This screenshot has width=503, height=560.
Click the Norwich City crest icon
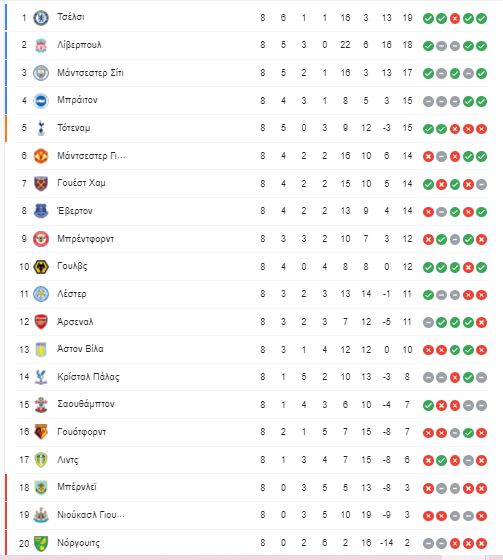tap(41, 543)
